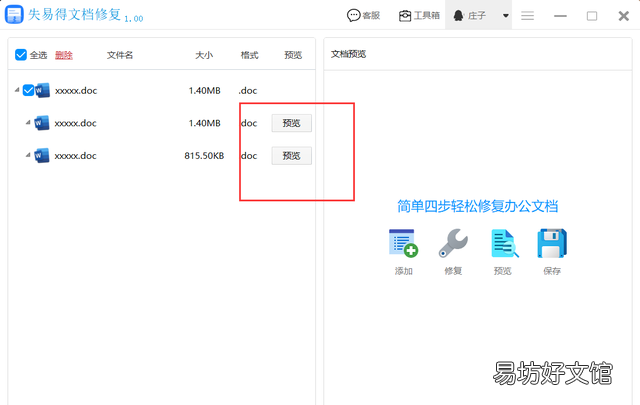Collapse the 815.50KB child xxxxx.doc row
Screen dimensions: 640x405
[28, 155]
